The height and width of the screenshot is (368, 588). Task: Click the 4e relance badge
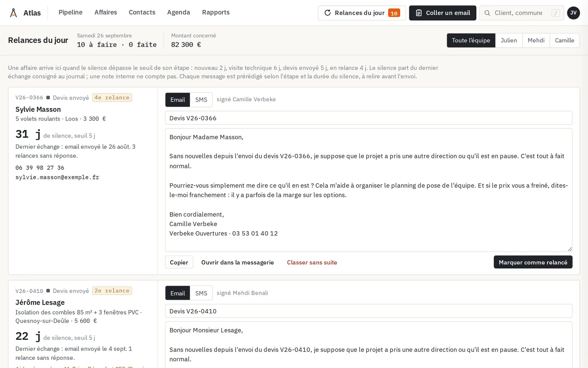click(112, 98)
